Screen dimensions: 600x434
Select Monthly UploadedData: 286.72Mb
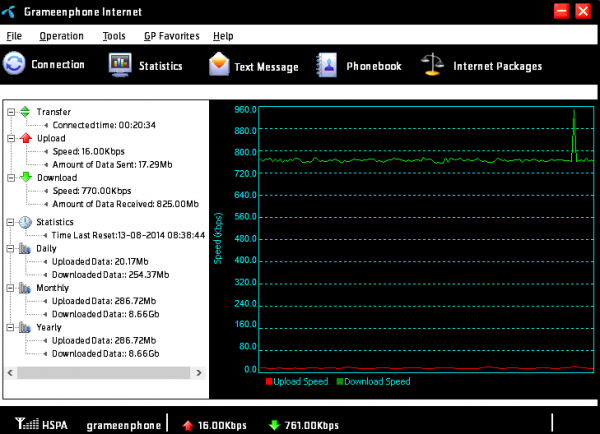pyautogui.click(x=104, y=301)
